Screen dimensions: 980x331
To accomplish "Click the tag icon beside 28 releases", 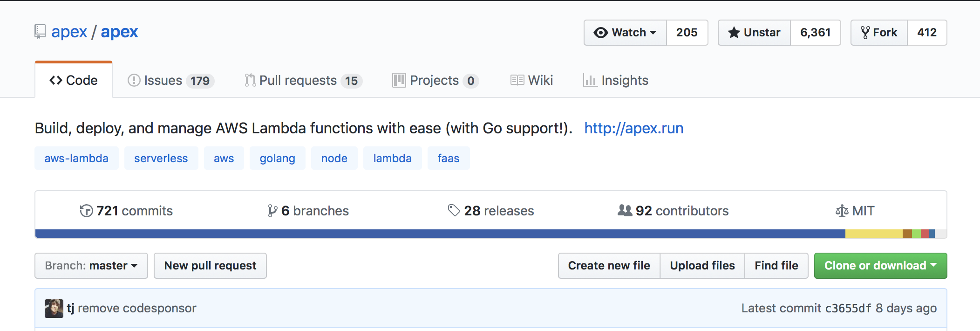I will pyautogui.click(x=454, y=211).
